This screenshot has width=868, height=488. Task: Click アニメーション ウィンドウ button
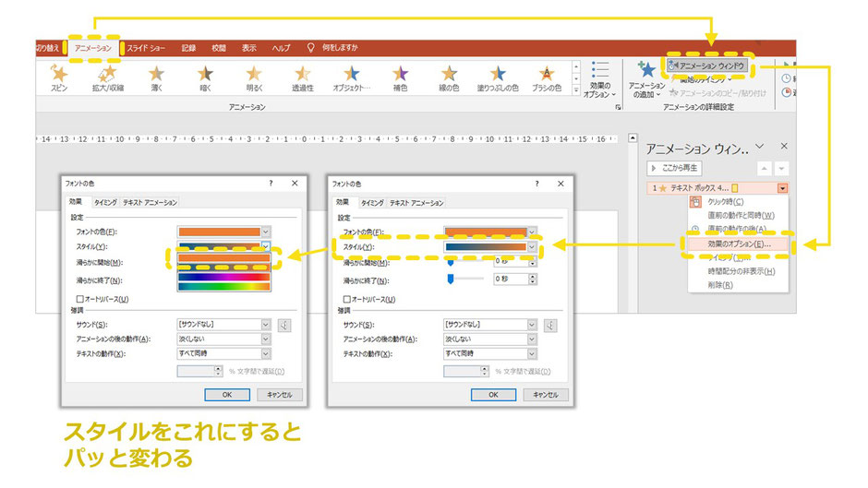coord(707,65)
